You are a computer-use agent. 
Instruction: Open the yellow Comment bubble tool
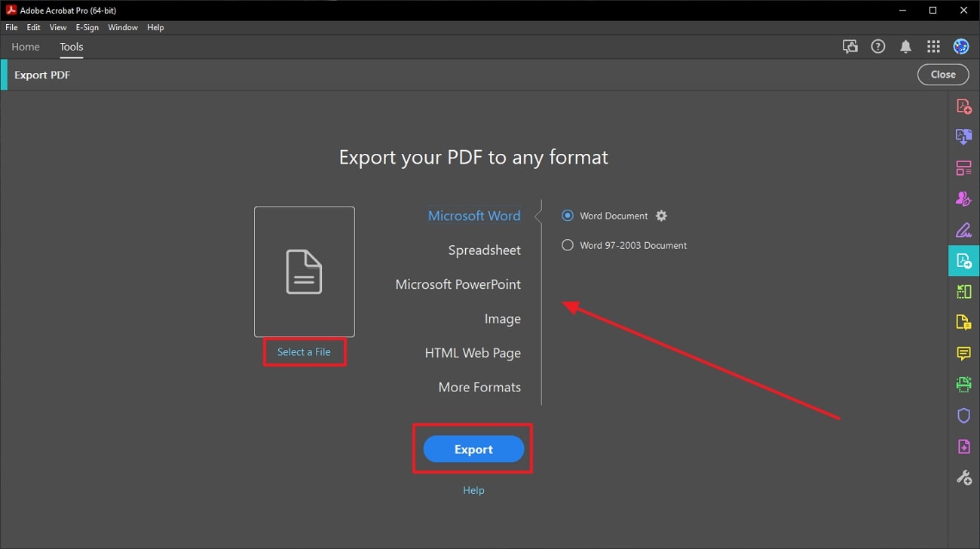click(963, 354)
